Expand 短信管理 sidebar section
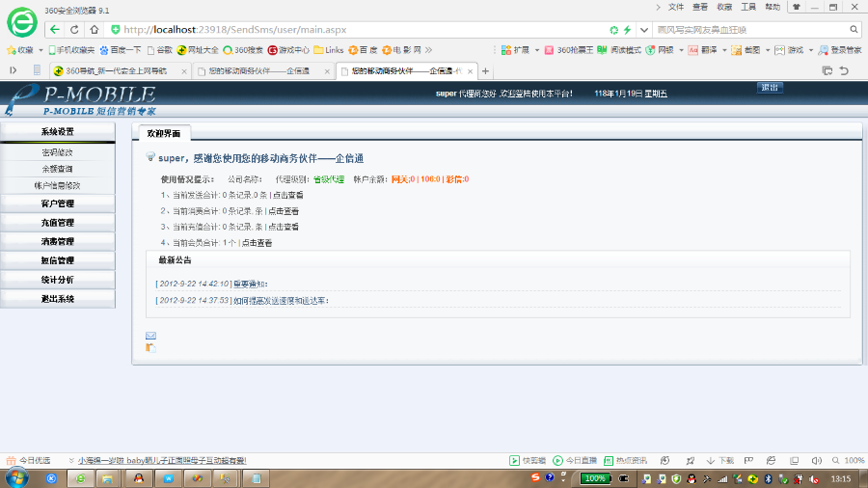 click(x=58, y=260)
